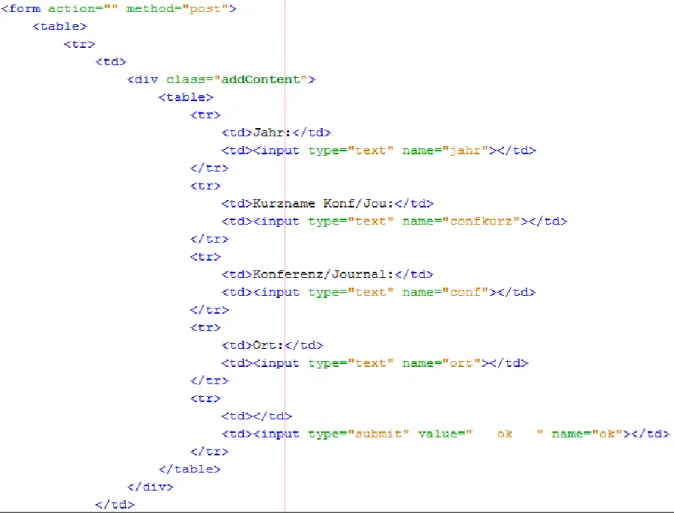
Task: Click the input line with name="confkurz"
Action: [395, 221]
